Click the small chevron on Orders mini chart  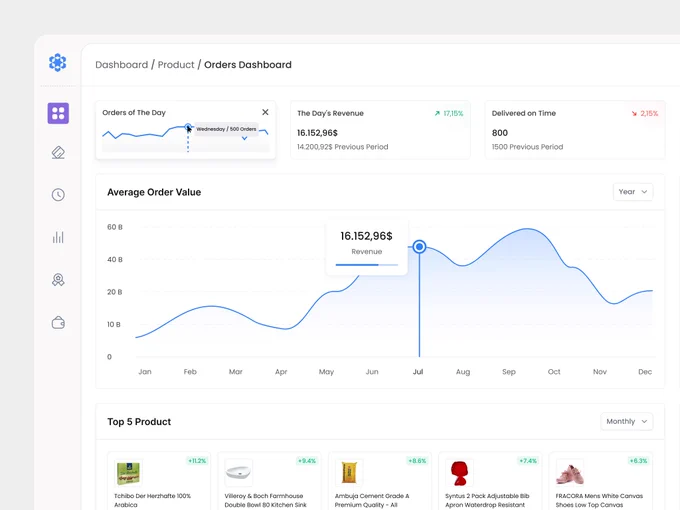point(245,138)
